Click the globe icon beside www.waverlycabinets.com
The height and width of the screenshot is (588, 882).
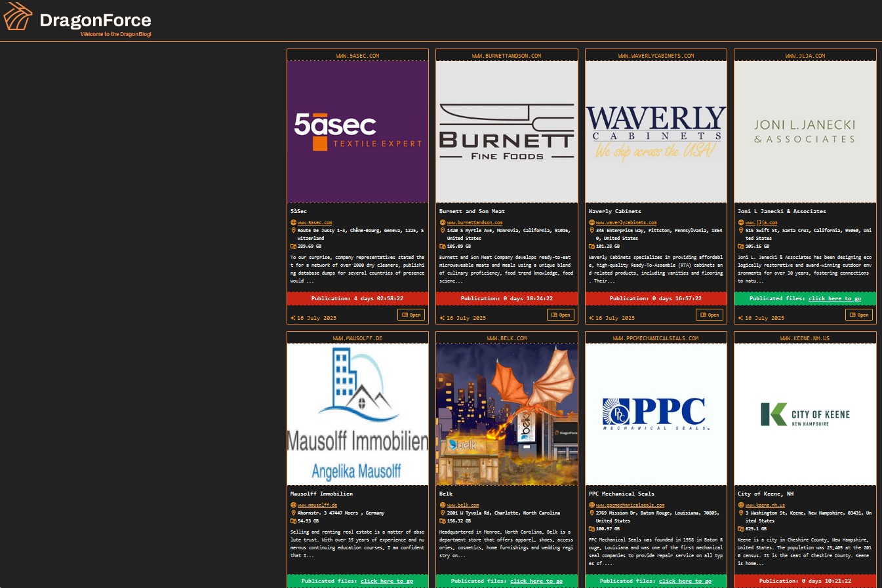pos(591,223)
